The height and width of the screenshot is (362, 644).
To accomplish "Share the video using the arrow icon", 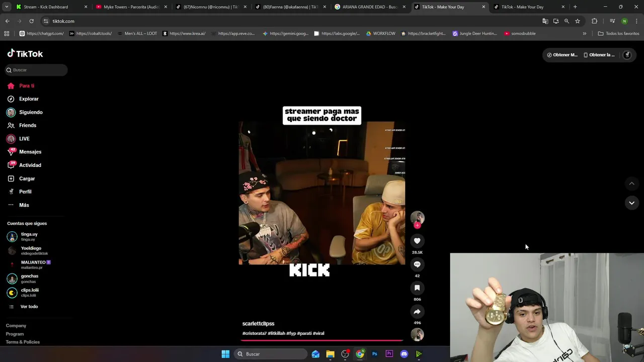I will coord(417,311).
